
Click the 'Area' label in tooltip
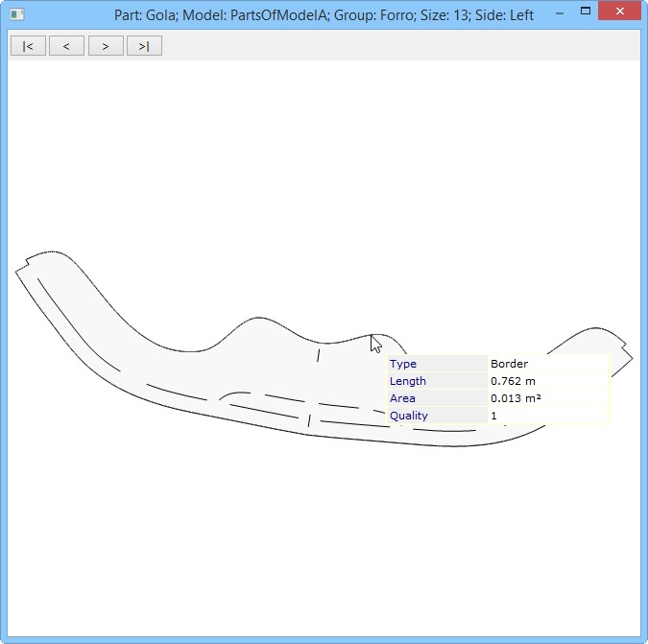[402, 398]
